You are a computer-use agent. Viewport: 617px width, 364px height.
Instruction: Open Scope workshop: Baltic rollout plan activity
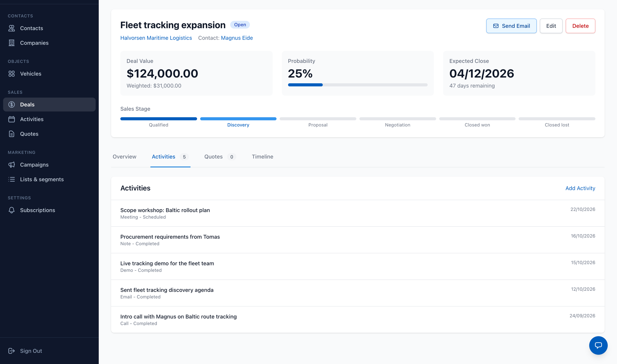click(x=358, y=213)
